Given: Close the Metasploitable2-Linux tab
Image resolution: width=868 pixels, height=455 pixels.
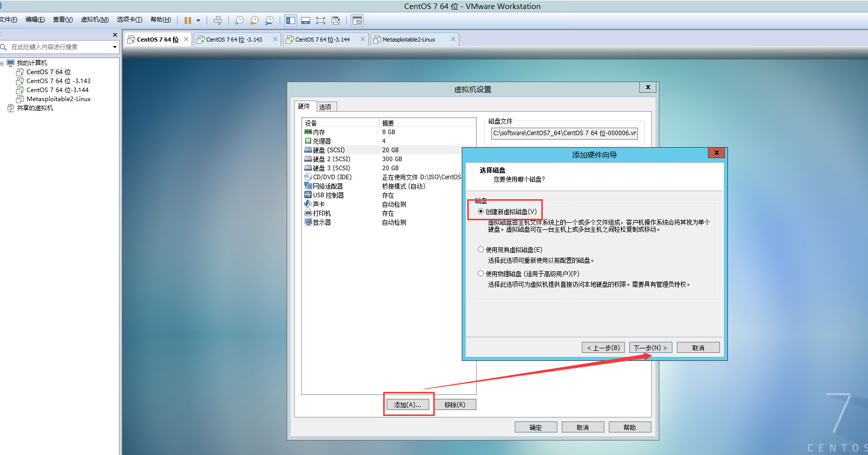Looking at the screenshot, I should (453, 39).
